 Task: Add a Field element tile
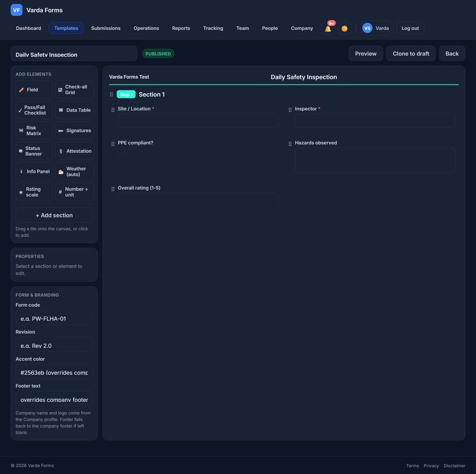pos(34,90)
